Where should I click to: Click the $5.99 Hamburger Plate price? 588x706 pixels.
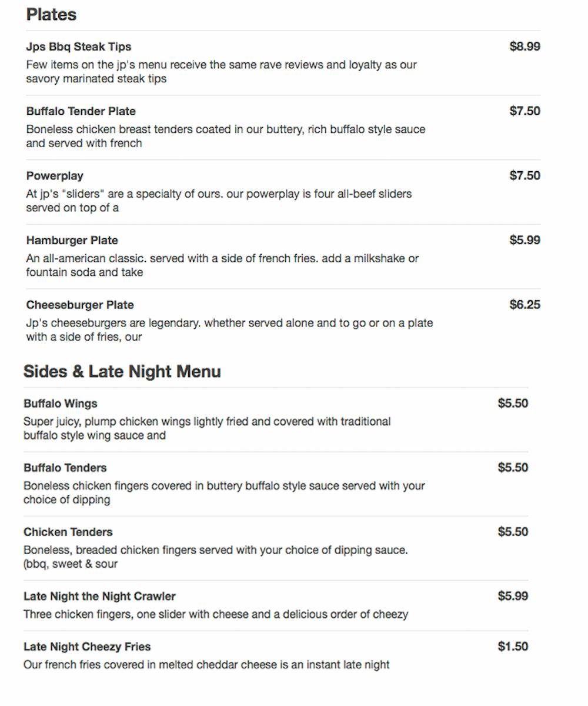click(x=524, y=240)
